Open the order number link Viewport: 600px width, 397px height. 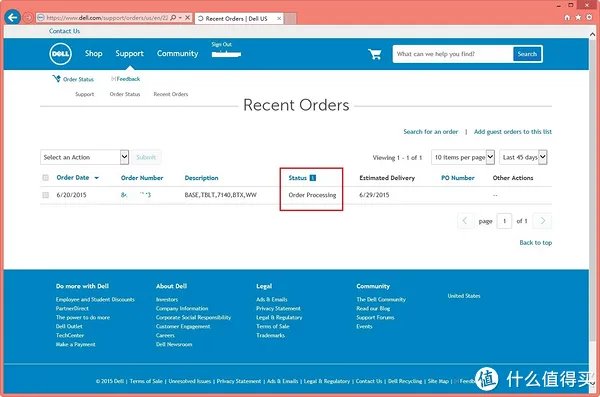[136, 195]
